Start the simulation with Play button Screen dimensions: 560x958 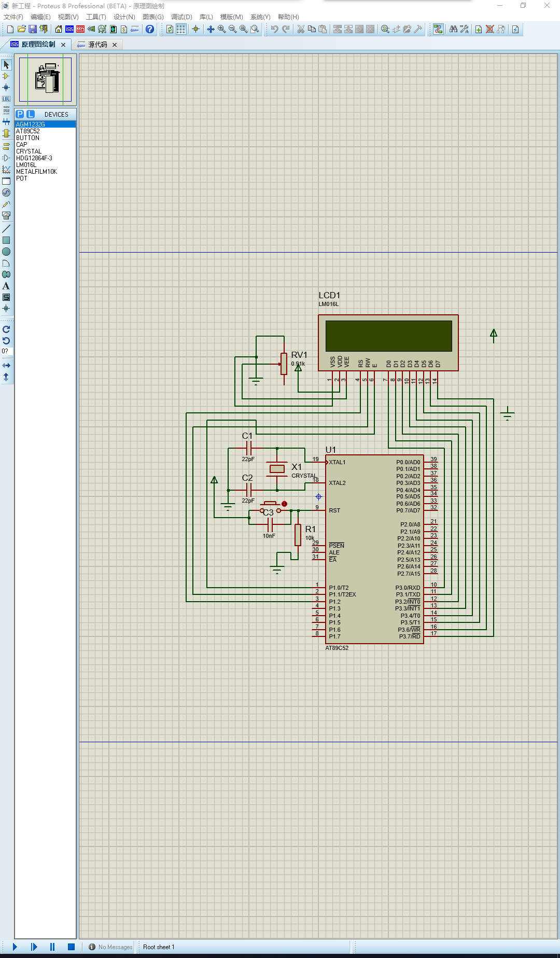pos(15,947)
